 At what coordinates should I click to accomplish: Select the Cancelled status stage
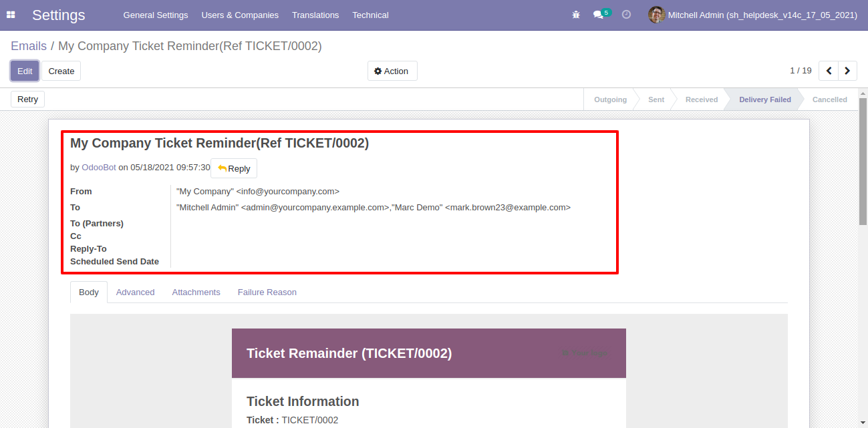[x=829, y=99]
